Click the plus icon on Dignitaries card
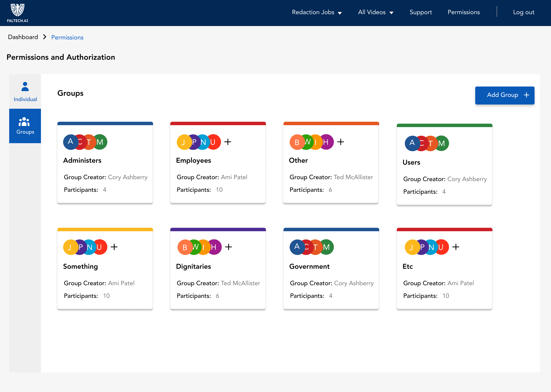 (x=228, y=247)
